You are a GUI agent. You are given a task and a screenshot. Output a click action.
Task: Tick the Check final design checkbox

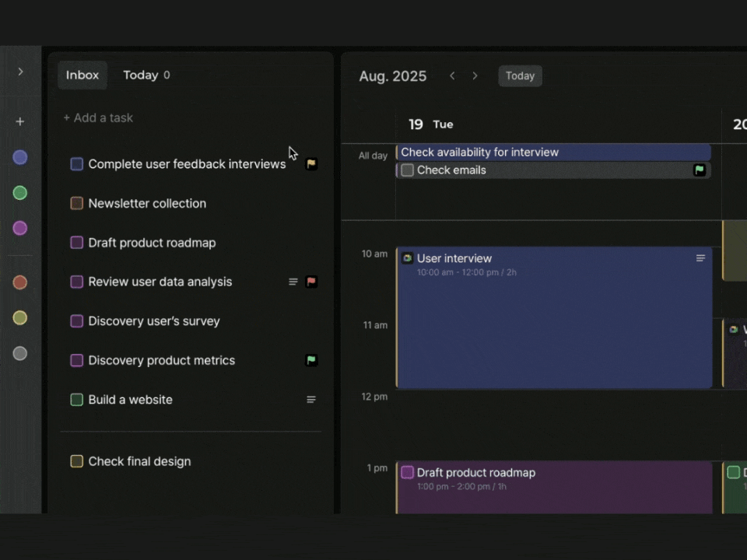[76, 461]
